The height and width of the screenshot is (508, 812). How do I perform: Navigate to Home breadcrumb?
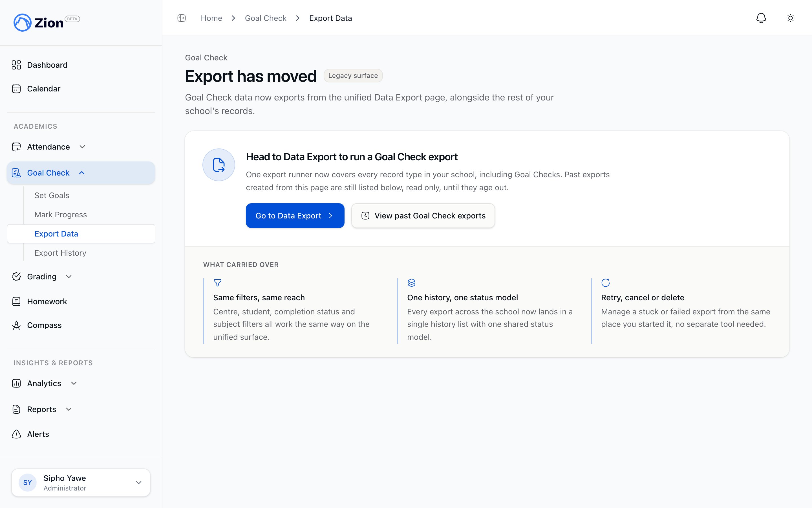point(211,18)
